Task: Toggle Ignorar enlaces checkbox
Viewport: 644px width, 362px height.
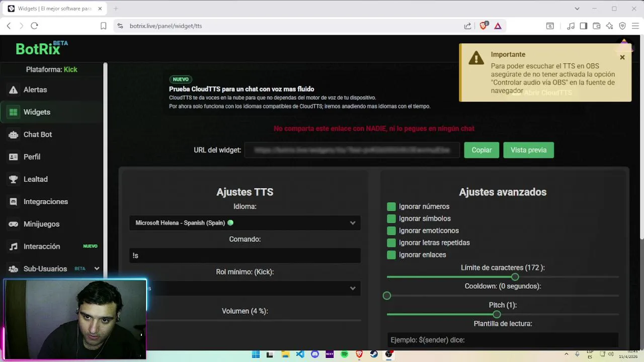Action: pyautogui.click(x=391, y=255)
